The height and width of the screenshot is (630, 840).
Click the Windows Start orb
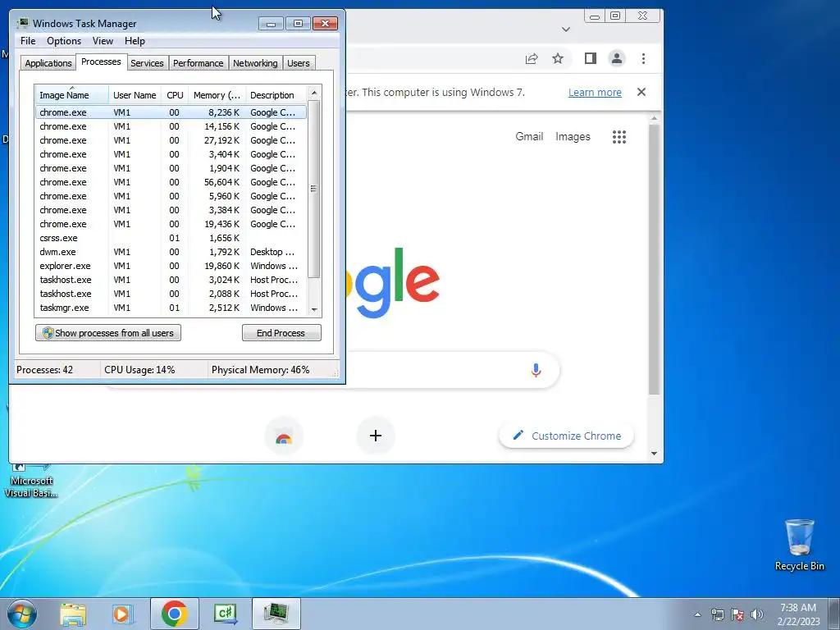click(x=22, y=614)
